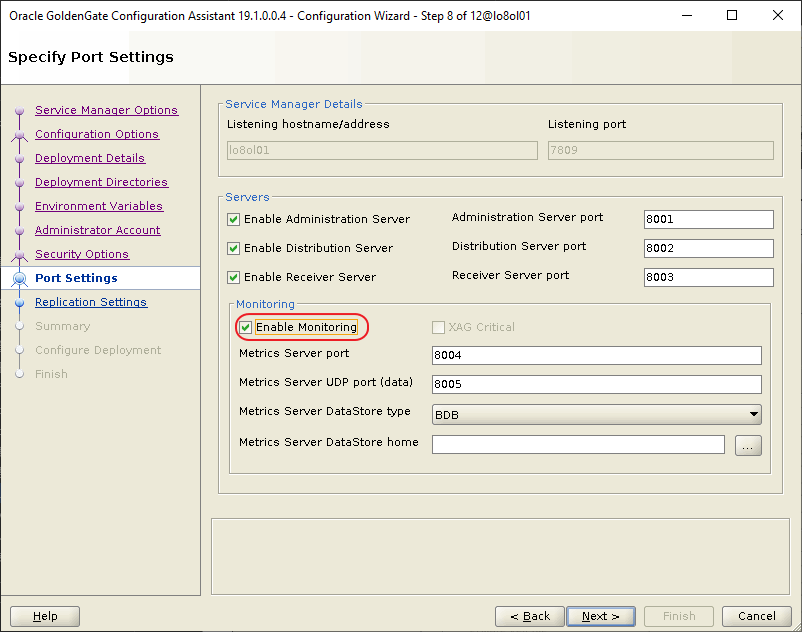Open Metrics Server DataStore type dropdown
The width and height of the screenshot is (802, 632).
point(596,414)
